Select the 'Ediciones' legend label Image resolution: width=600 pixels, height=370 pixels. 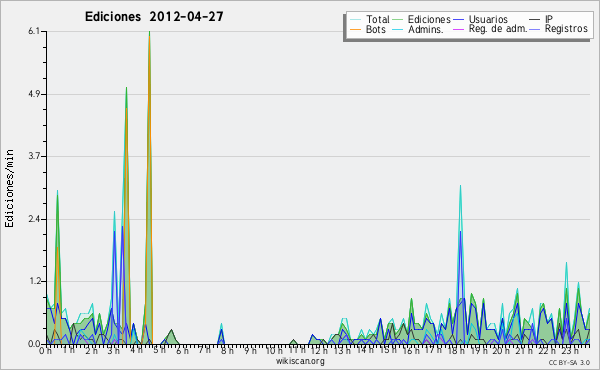point(429,19)
